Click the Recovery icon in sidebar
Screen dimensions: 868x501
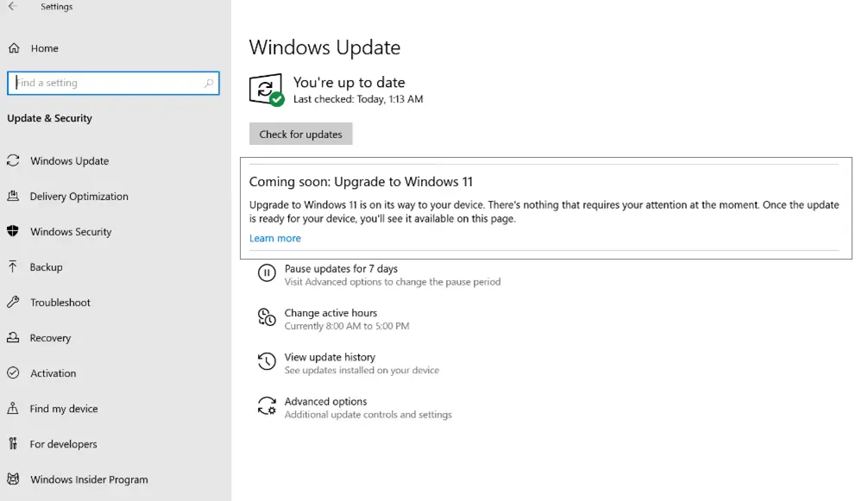(x=13, y=337)
